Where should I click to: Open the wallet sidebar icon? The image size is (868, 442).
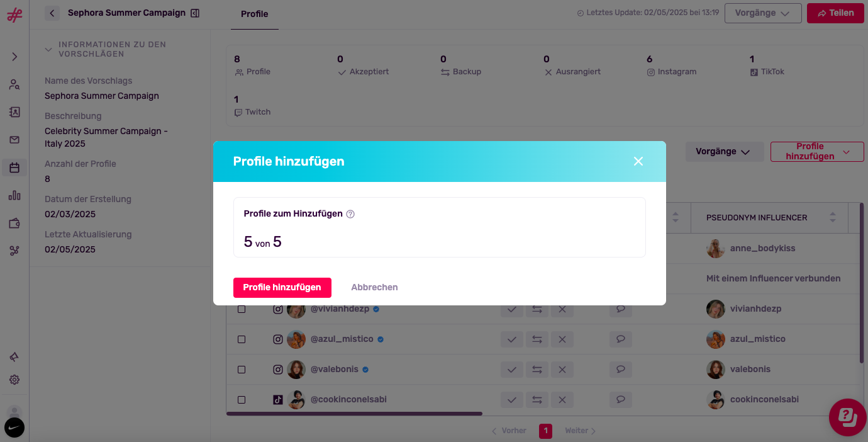[14, 223]
